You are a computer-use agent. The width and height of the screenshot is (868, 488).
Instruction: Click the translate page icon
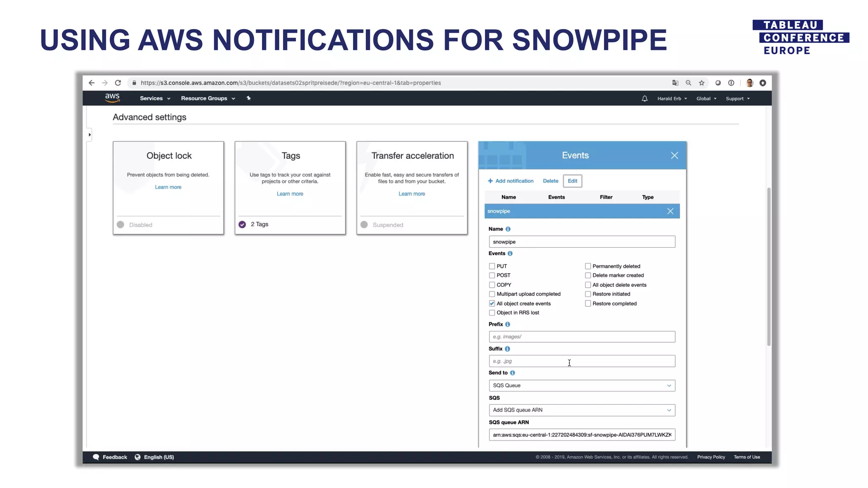tap(675, 83)
